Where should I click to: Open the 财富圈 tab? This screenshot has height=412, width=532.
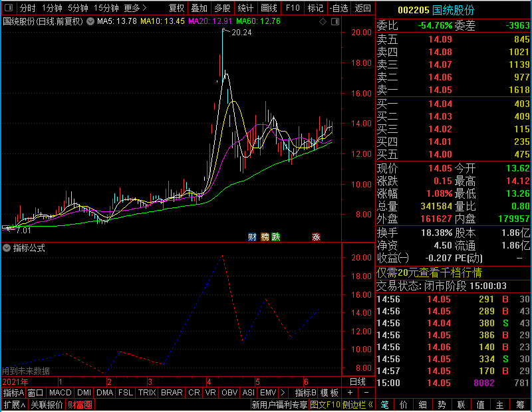80,405
